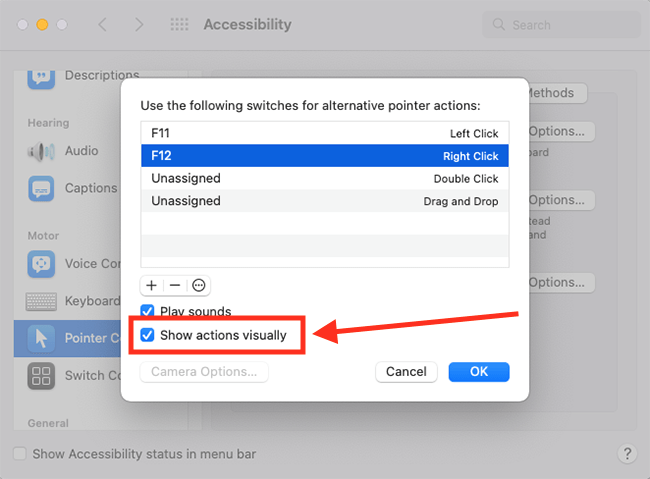The image size is (650, 479).
Task: Toggle the Play sounds checkbox
Action: (147, 311)
